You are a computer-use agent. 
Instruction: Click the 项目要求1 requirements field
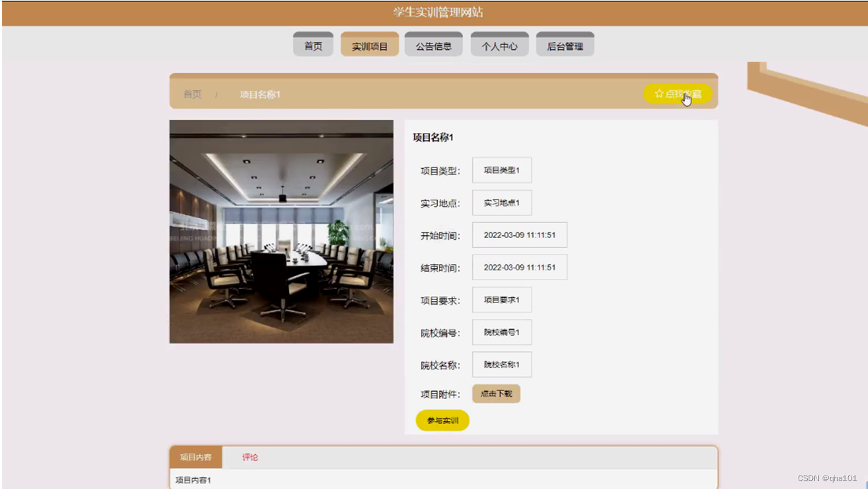[x=501, y=300]
